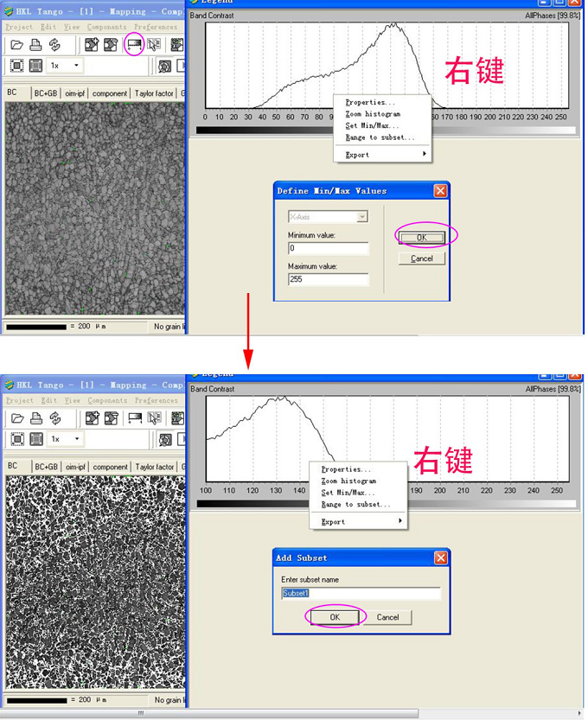Open Components menu in black-white-map Tango window

[107, 400]
